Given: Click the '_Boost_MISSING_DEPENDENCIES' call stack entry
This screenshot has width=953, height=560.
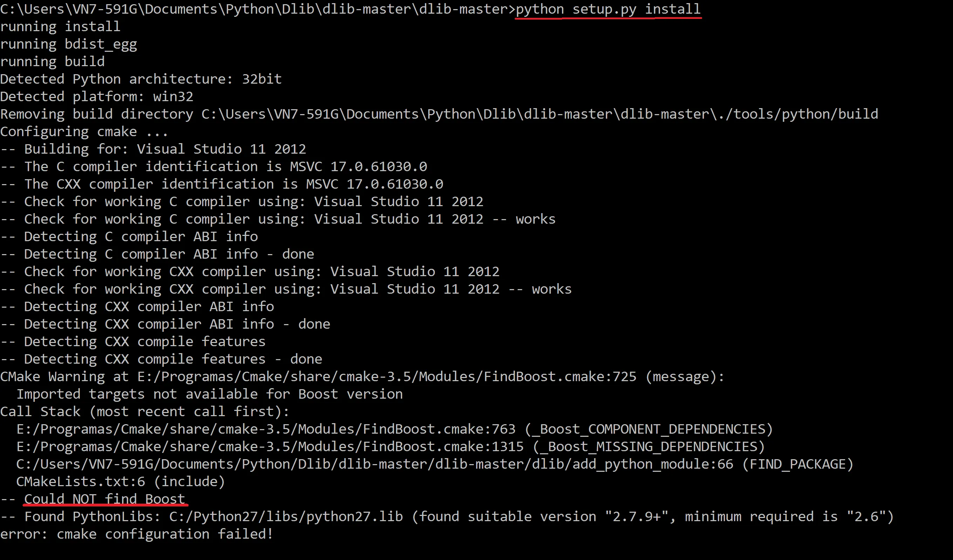Looking at the screenshot, I should coord(391,446).
